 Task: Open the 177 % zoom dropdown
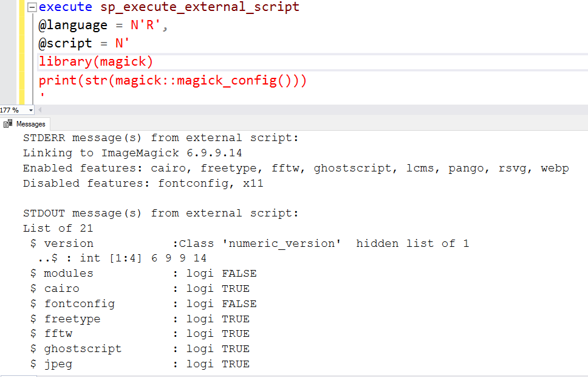coord(31,110)
